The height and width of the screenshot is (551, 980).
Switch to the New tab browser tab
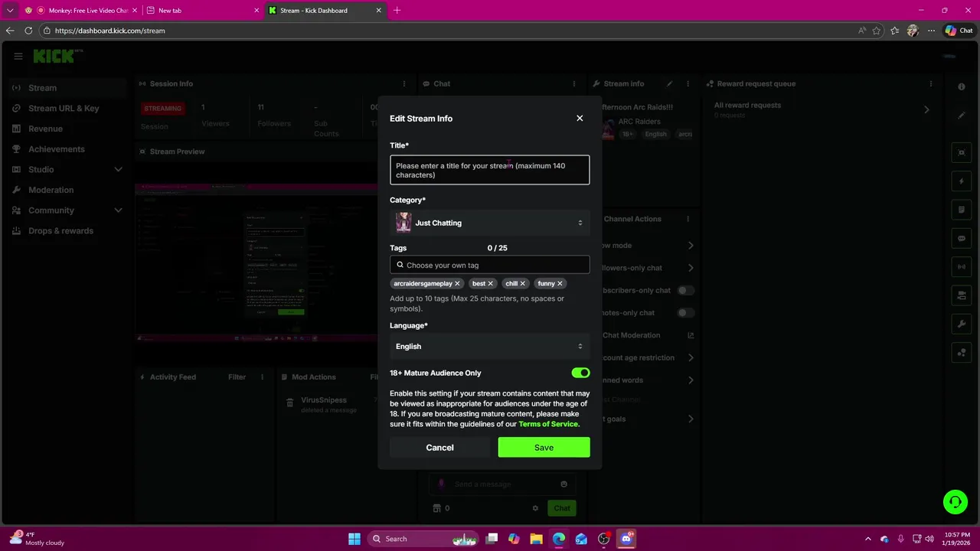(x=203, y=11)
